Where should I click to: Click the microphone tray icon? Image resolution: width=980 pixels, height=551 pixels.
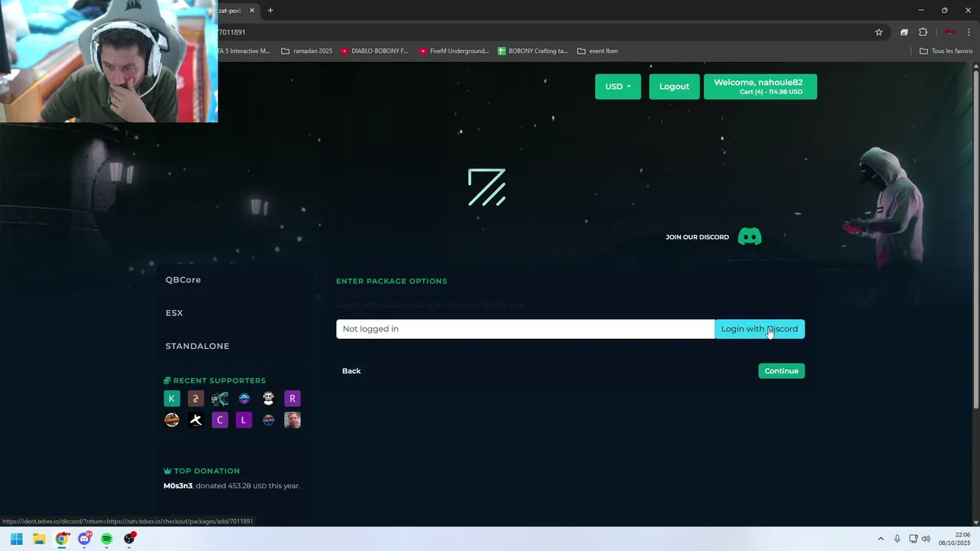[x=897, y=539]
